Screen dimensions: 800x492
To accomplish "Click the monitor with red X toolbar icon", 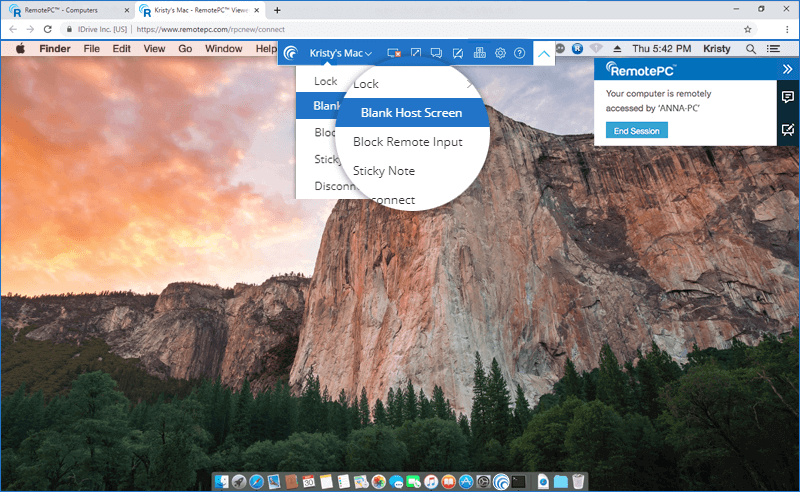I will click(394, 53).
